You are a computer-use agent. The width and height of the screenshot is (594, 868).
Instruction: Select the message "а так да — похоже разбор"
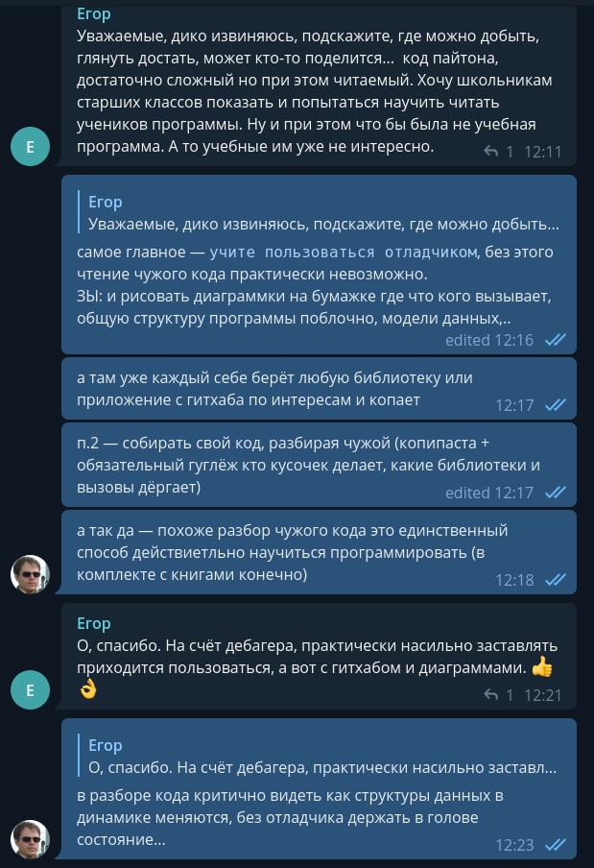[320, 552]
